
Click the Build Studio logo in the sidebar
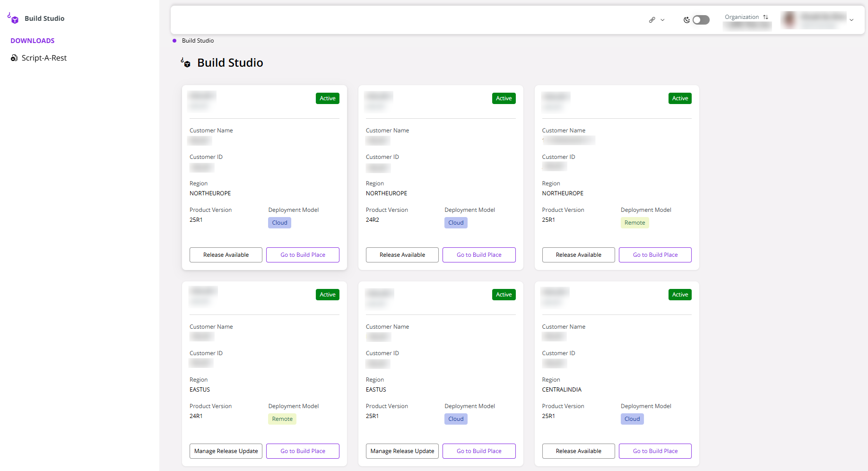coord(13,18)
